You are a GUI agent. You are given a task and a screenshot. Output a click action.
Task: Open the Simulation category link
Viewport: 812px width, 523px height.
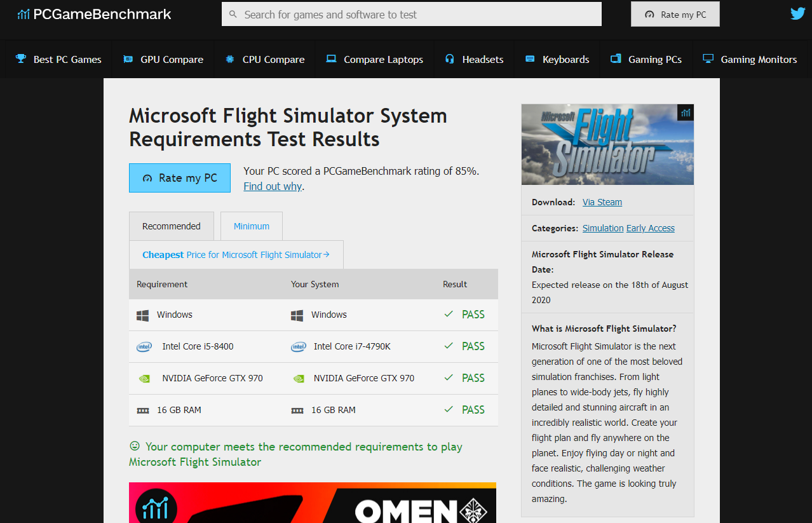pos(603,228)
